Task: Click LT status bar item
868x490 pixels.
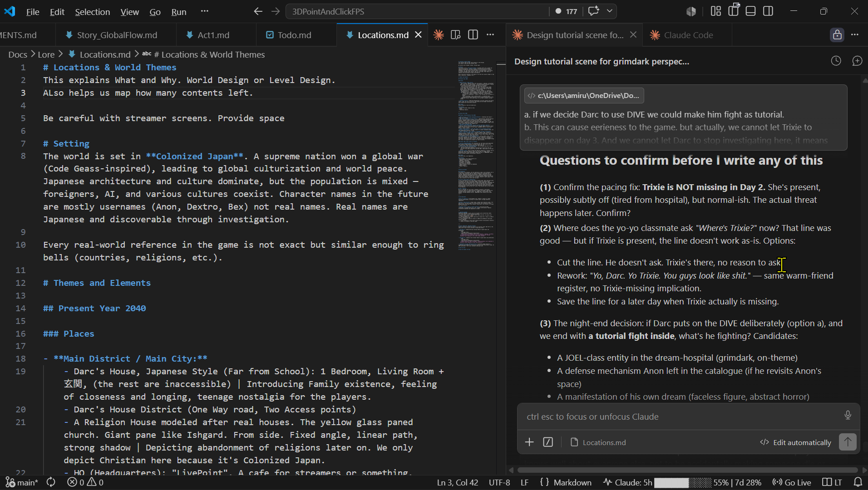Action: coord(832,482)
